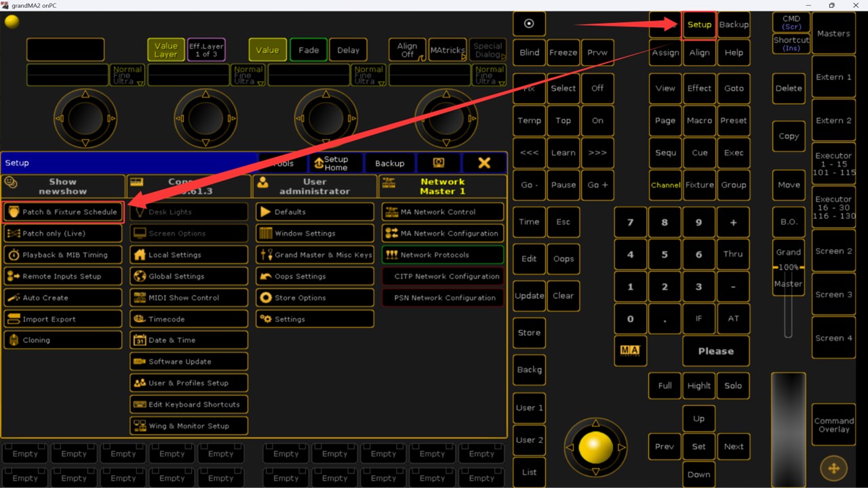Open the Command Overlay plus icon
The image size is (868, 488).
coord(833,468)
